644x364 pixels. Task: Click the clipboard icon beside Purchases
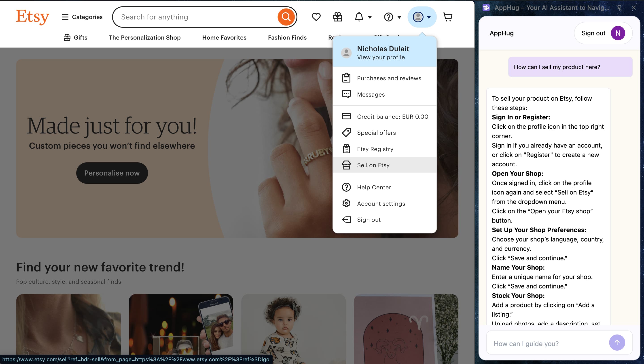click(x=346, y=78)
